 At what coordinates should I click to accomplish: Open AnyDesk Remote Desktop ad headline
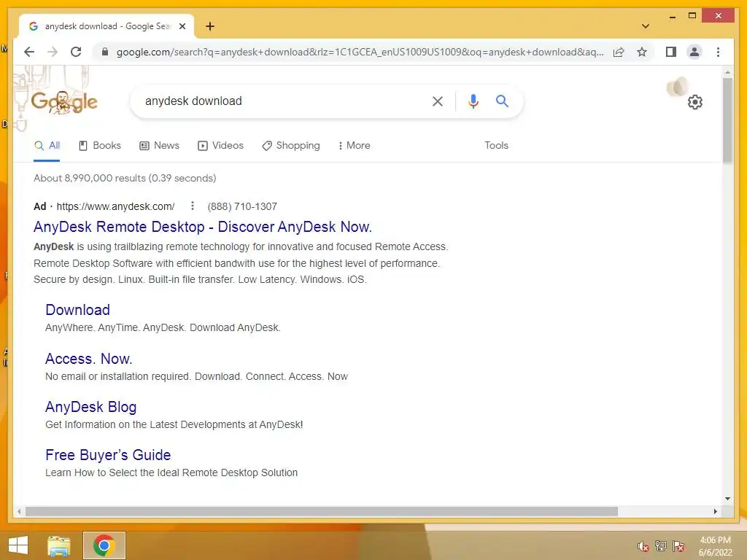pyautogui.click(x=203, y=227)
